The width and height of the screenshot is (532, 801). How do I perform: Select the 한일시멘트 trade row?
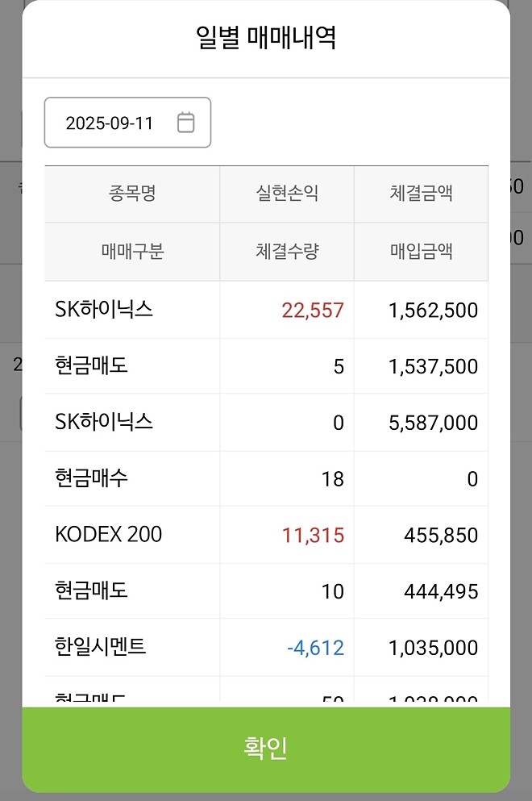[103, 647]
